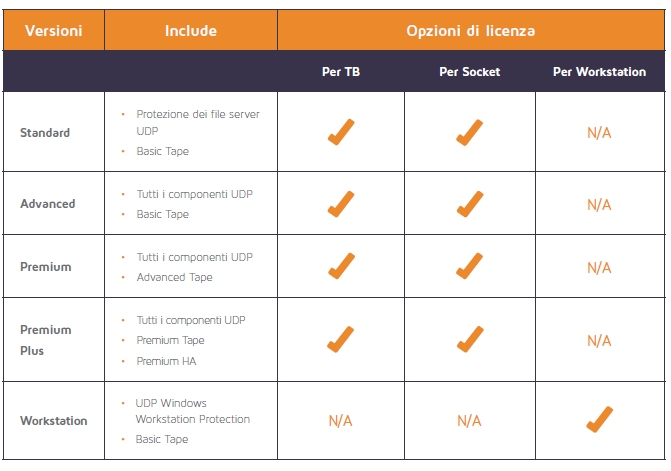Click the Opzioni di licenza header
671x471 pixels.
click(x=471, y=31)
